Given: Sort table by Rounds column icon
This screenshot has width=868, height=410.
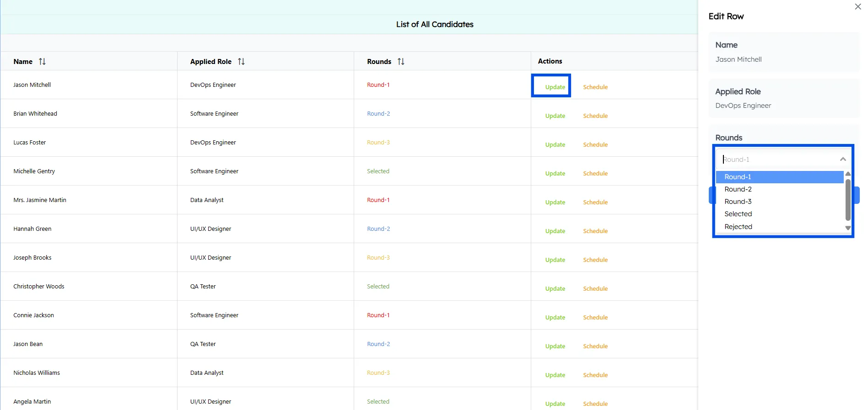Looking at the screenshot, I should tap(401, 61).
